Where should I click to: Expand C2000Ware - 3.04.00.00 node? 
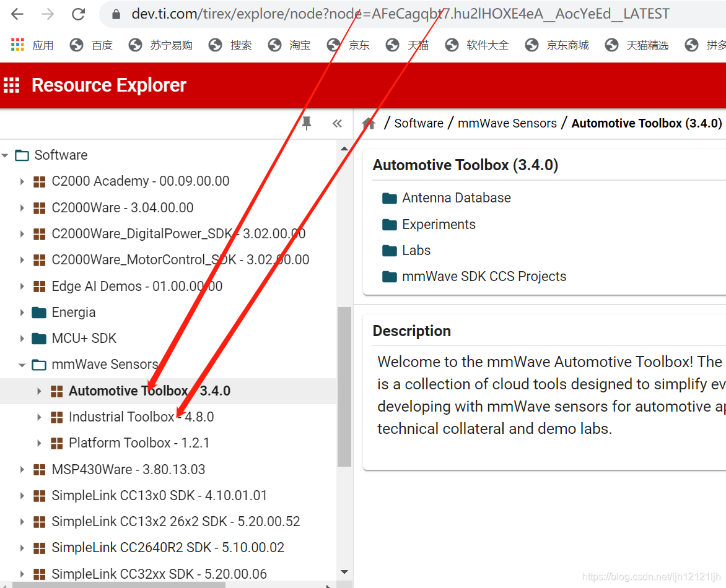click(22, 208)
